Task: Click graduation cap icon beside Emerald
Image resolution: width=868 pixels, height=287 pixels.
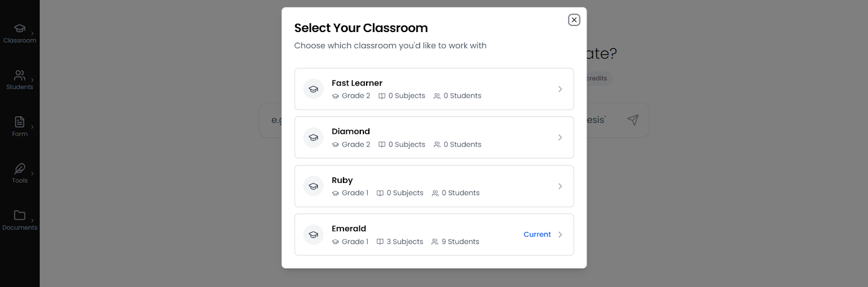Action: (x=314, y=235)
